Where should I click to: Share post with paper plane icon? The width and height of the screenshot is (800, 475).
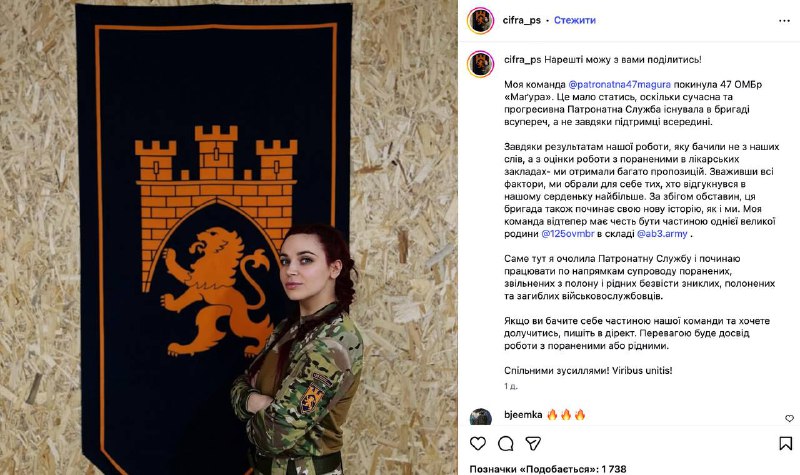533,443
